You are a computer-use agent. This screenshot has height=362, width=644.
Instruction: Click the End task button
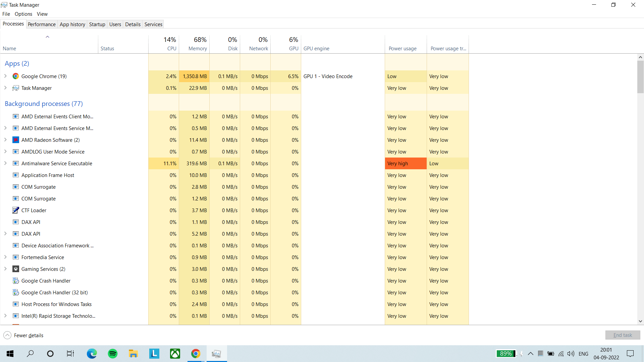pos(622,335)
